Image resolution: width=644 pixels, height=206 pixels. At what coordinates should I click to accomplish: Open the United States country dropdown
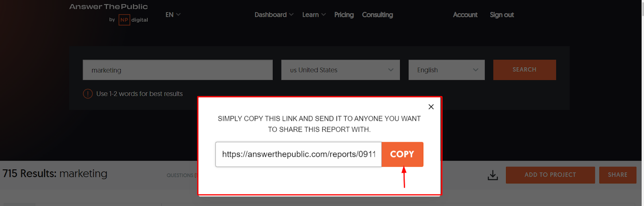[341, 70]
